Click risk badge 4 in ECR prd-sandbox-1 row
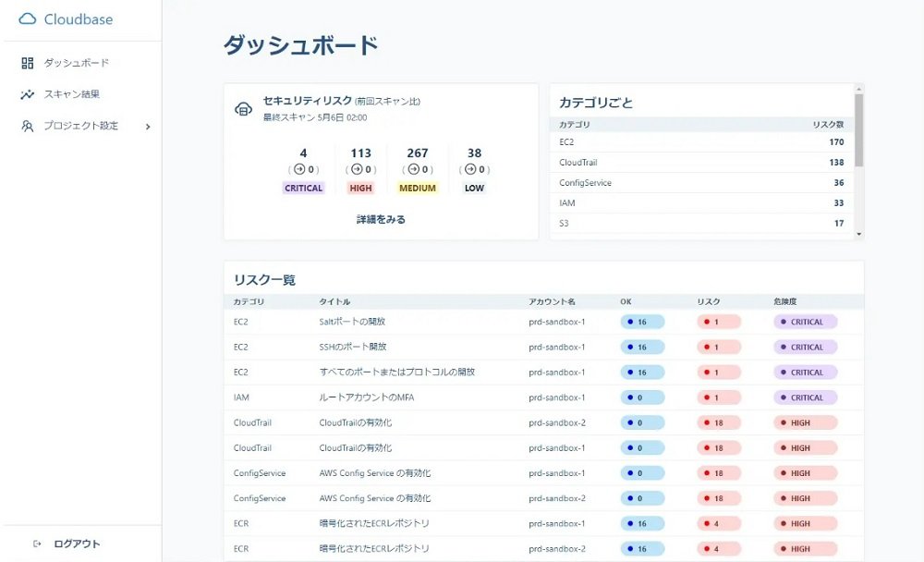This screenshot has width=924, height=562. 719,524
